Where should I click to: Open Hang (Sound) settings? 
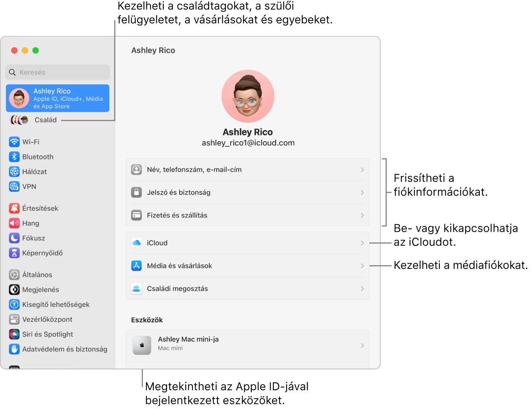14,223
